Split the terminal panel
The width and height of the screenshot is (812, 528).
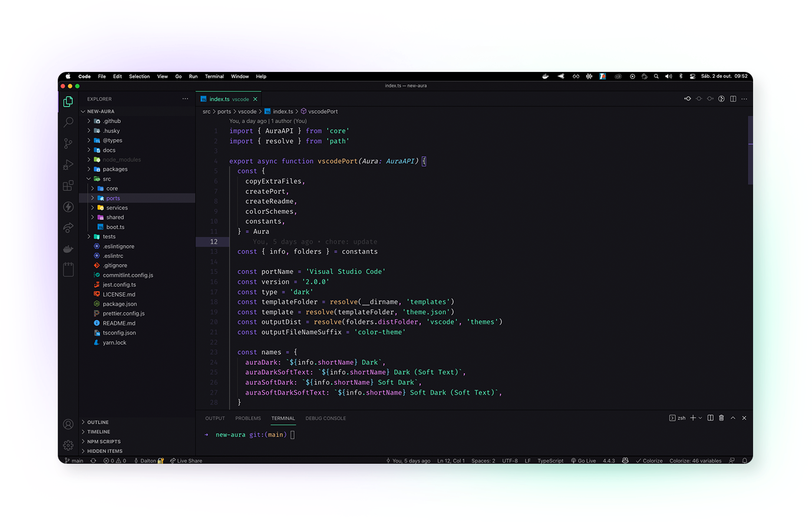click(x=710, y=418)
